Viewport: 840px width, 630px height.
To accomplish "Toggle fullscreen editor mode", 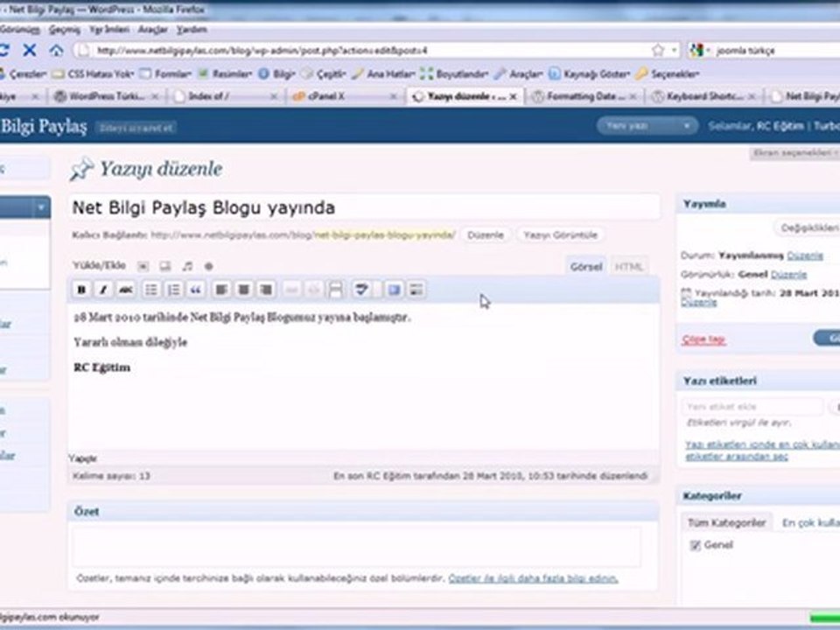I will [395, 290].
